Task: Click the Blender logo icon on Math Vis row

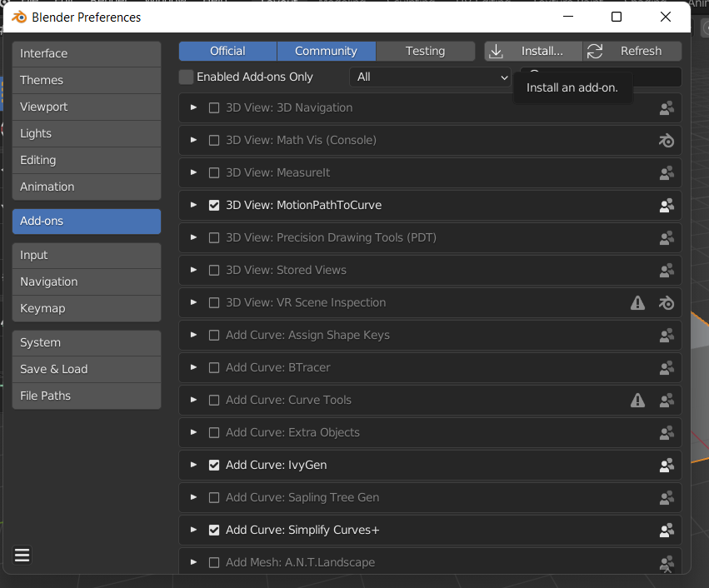Action: (667, 140)
